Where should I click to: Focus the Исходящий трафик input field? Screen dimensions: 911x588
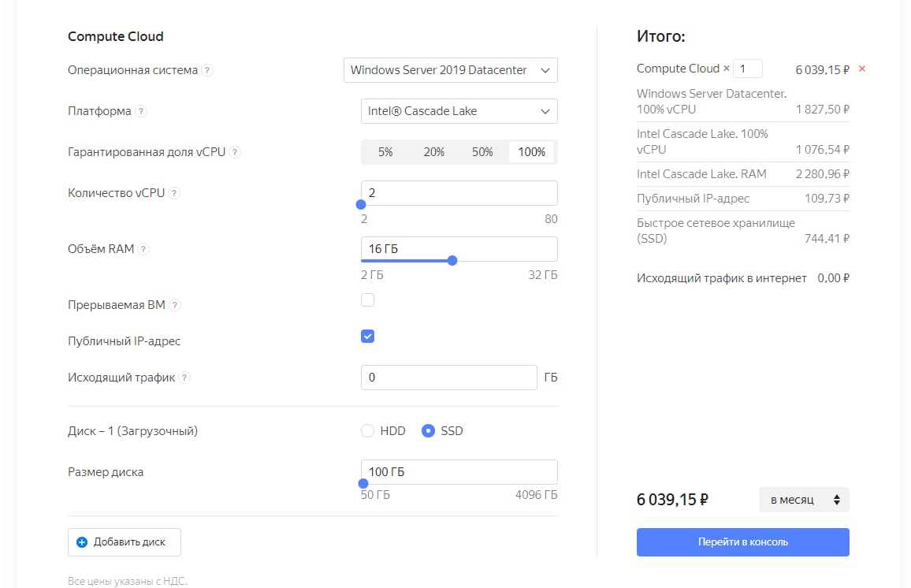coord(448,378)
